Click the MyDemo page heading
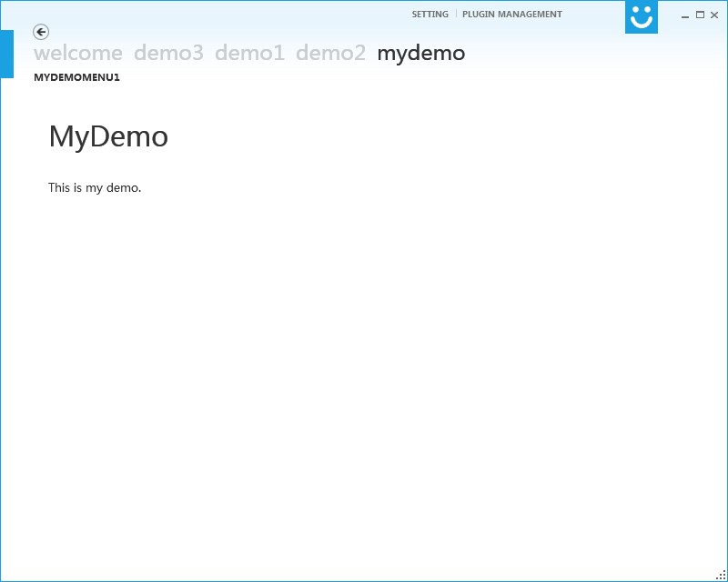The width and height of the screenshot is (728, 582). [x=108, y=137]
